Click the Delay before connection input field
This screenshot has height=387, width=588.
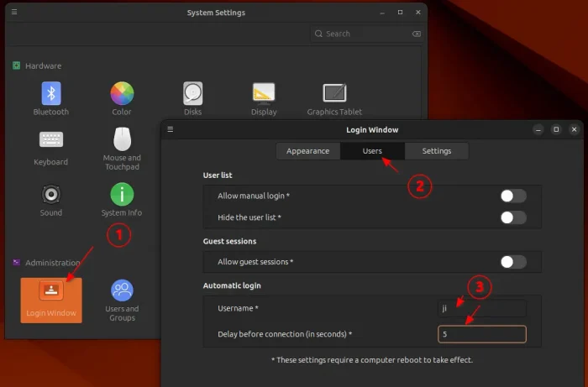coord(481,334)
